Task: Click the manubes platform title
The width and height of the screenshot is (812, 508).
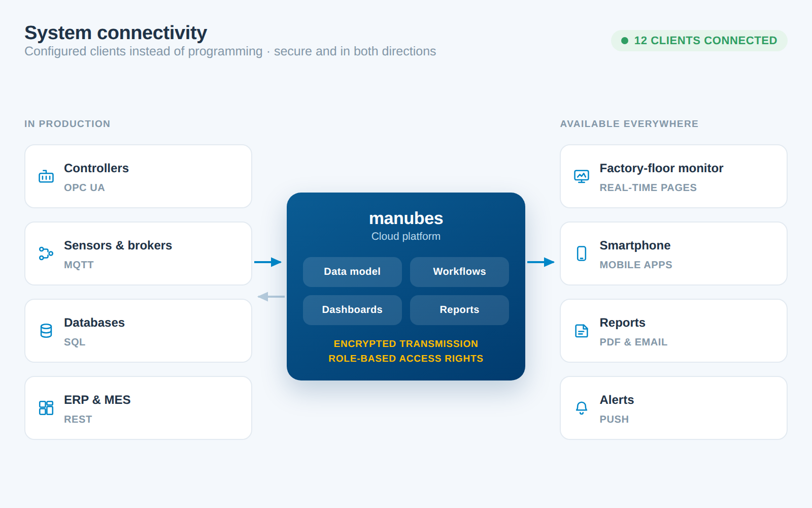Action: point(406,218)
